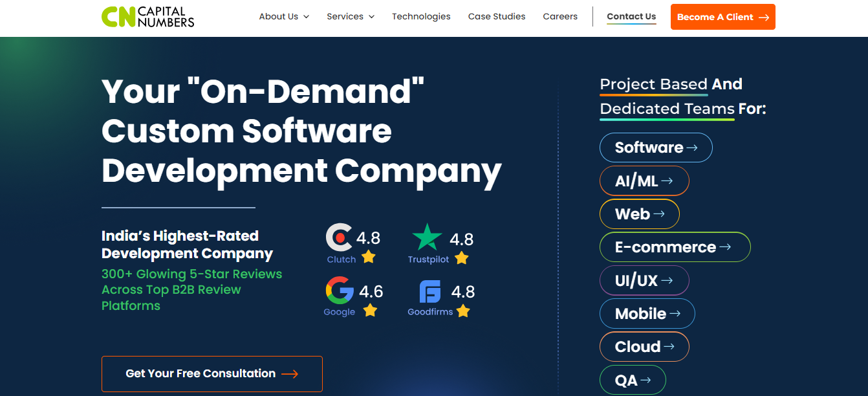The width and height of the screenshot is (868, 396).
Task: Open the Services menu
Action: click(351, 17)
